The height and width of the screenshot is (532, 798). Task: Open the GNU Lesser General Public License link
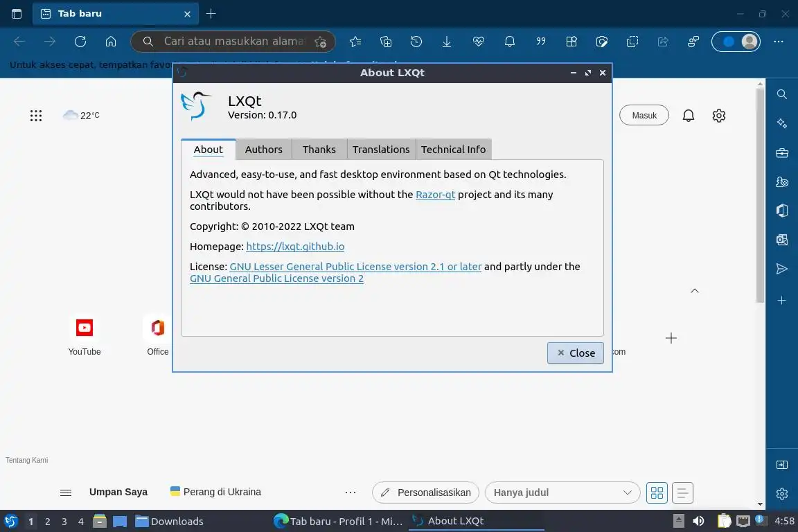[x=355, y=266]
